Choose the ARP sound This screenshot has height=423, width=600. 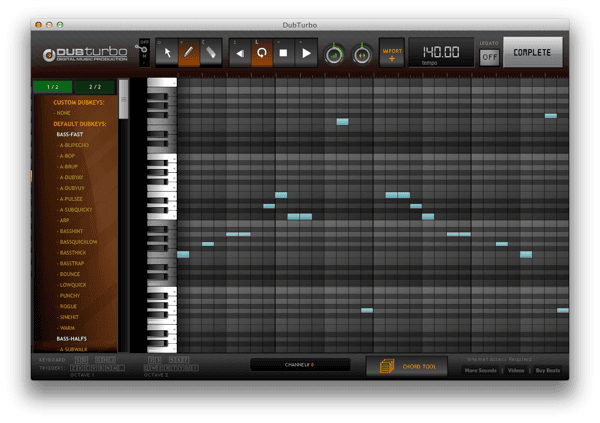click(x=64, y=220)
